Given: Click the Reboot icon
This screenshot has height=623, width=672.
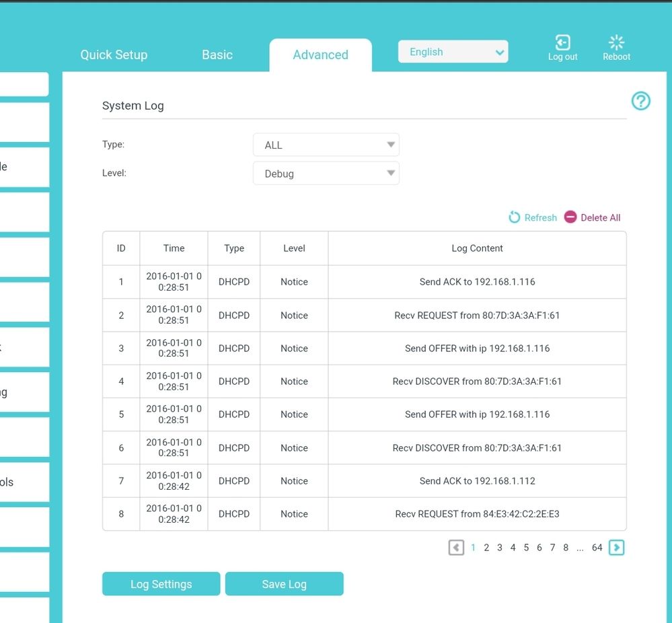Looking at the screenshot, I should [x=616, y=43].
